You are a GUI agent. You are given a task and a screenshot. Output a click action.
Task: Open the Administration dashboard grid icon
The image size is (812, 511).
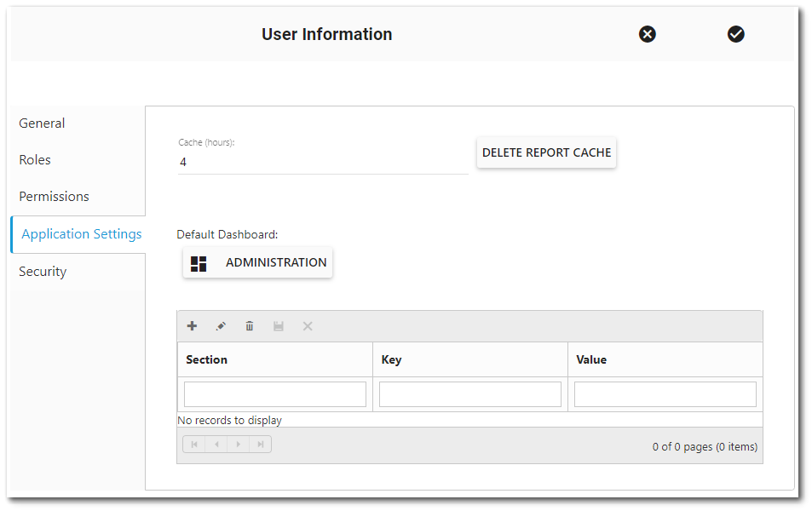click(x=199, y=263)
